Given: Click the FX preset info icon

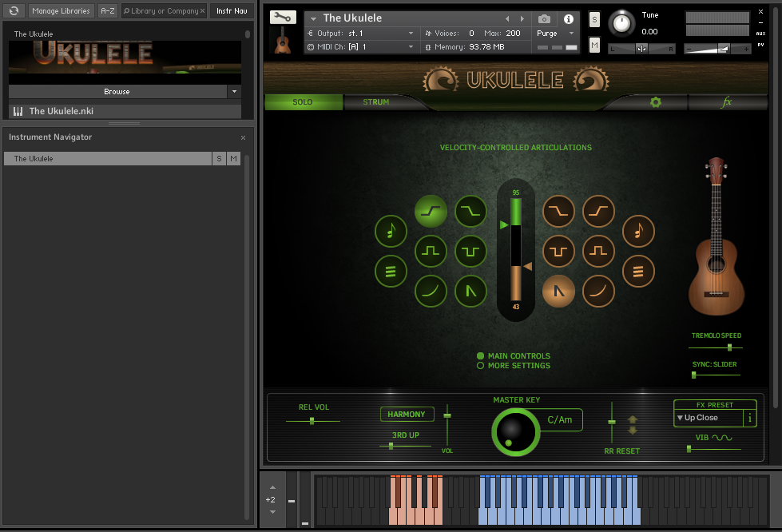Looking at the screenshot, I should coord(749,418).
